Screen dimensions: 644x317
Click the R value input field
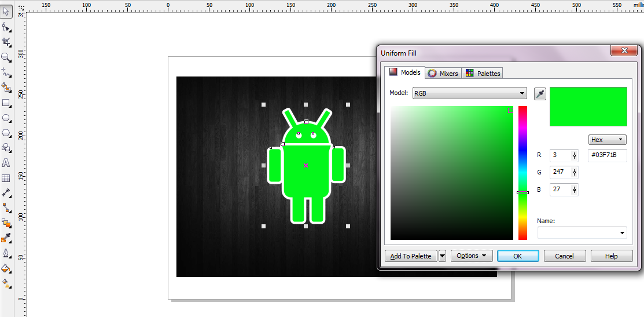pyautogui.click(x=560, y=155)
